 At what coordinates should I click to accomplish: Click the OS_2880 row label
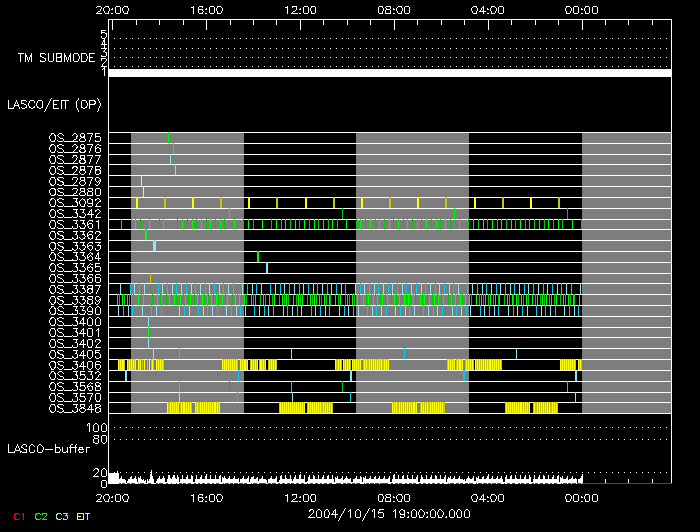75,192
